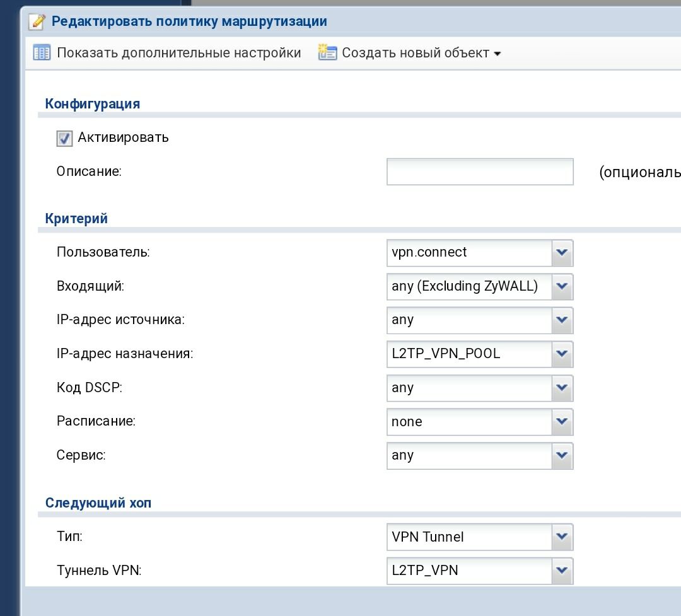The image size is (681, 616).
Task: Expand the next-hop Тип dropdown arrow
Action: click(562, 538)
